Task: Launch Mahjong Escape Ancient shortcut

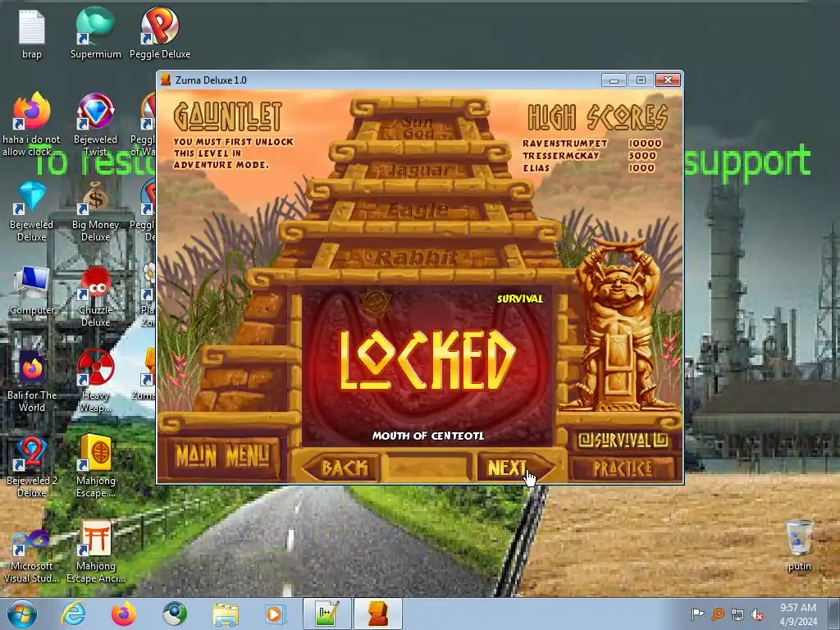Action: click(95, 552)
